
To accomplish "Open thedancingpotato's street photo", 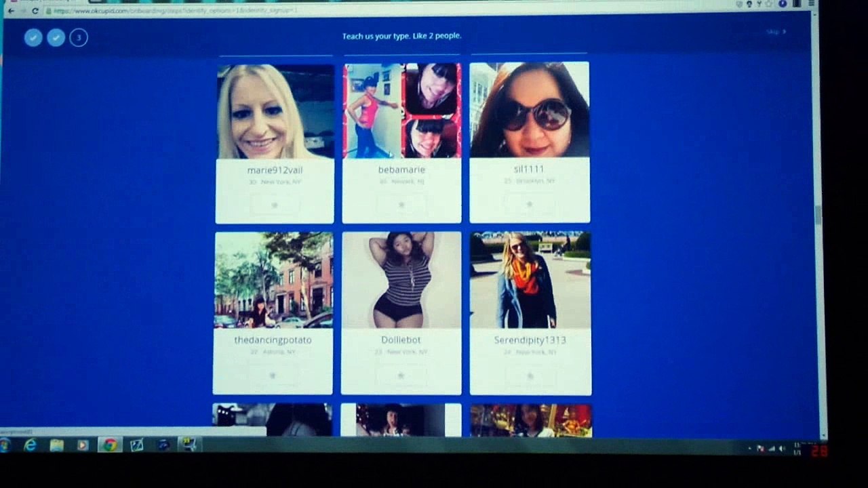I will tap(274, 281).
